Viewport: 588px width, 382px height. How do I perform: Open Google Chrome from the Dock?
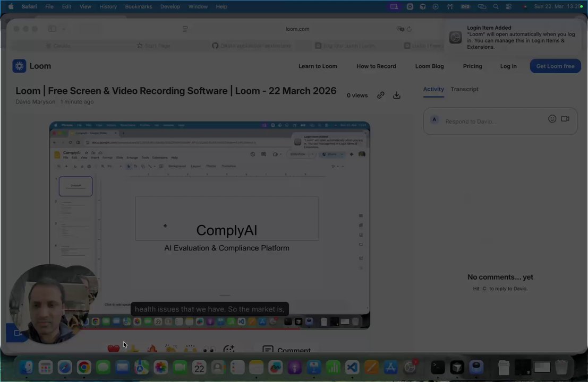84,367
